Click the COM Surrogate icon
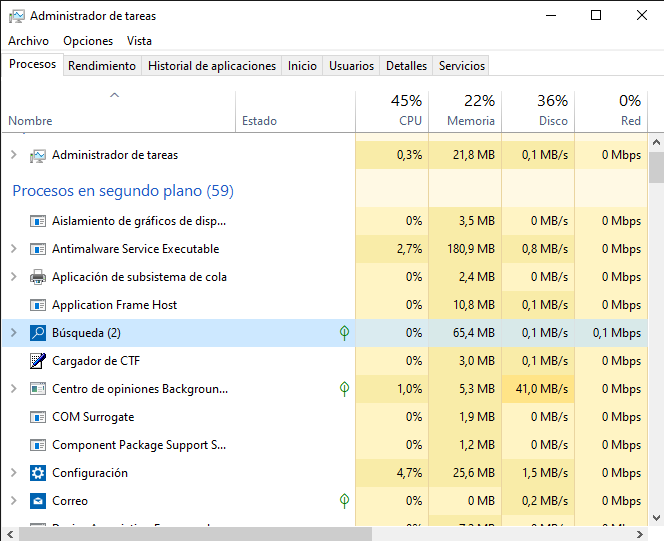The width and height of the screenshot is (664, 541). click(x=38, y=417)
